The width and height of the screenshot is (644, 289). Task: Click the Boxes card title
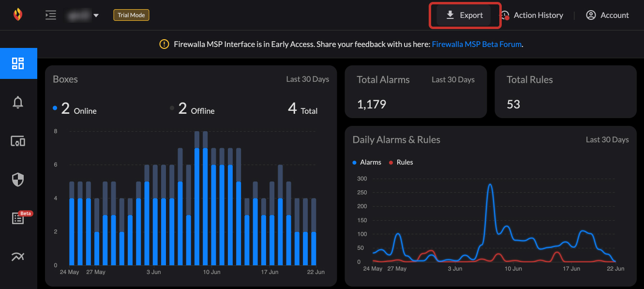point(65,79)
